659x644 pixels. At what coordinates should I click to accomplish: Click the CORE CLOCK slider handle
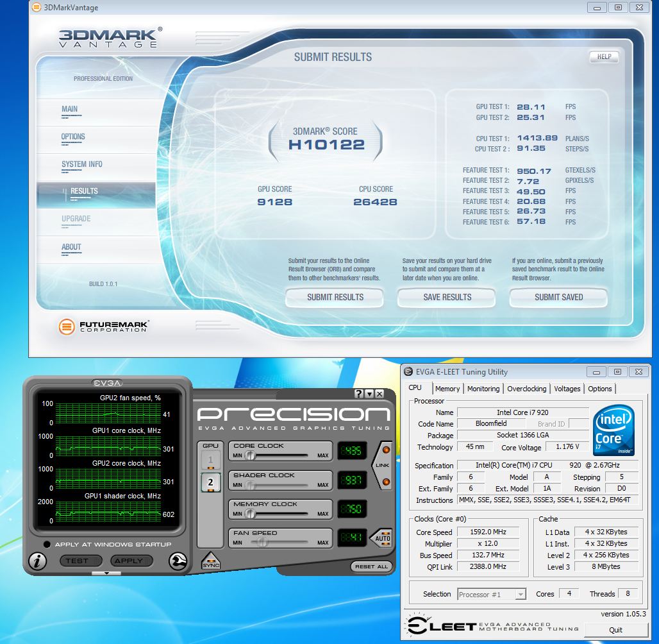click(x=250, y=455)
